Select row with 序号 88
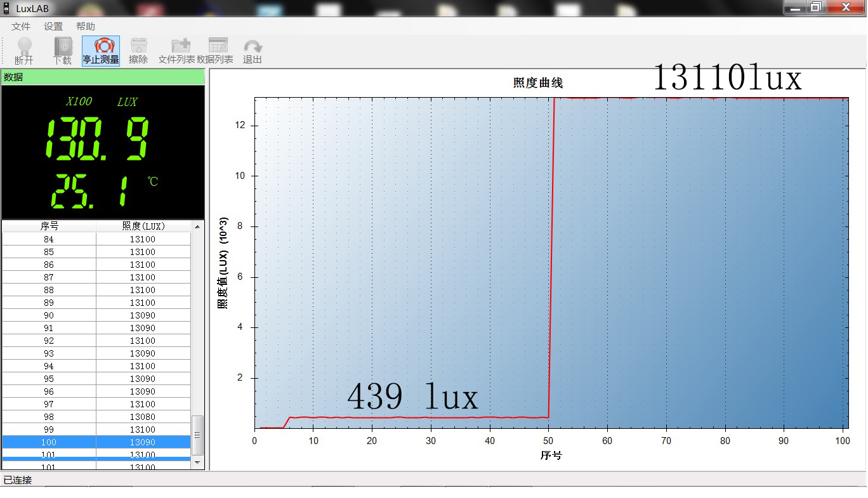This screenshot has width=868, height=498. point(96,290)
